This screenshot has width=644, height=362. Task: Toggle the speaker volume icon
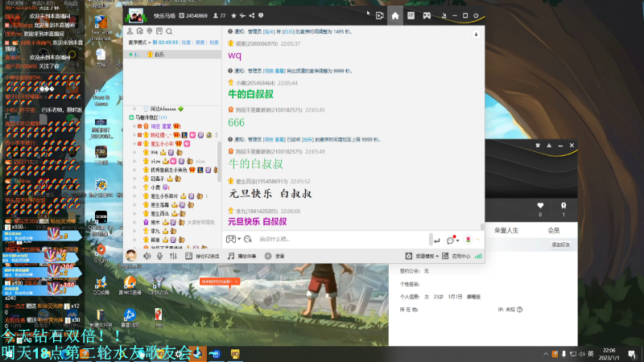click(147, 256)
